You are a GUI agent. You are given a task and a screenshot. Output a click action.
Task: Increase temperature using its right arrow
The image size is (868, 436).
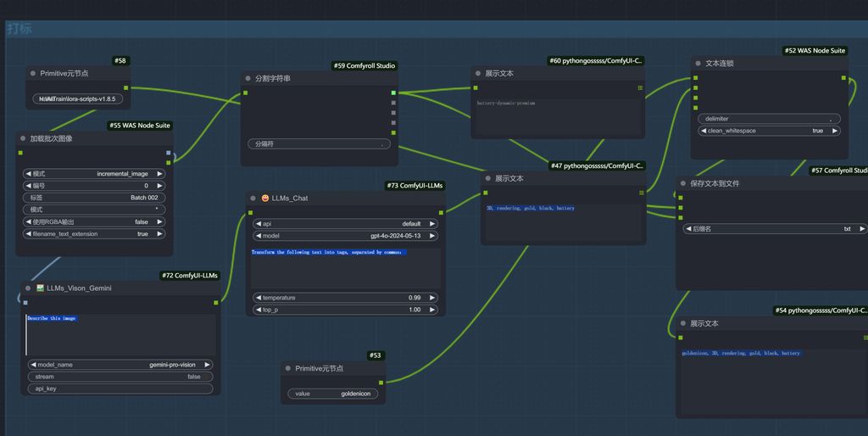432,298
